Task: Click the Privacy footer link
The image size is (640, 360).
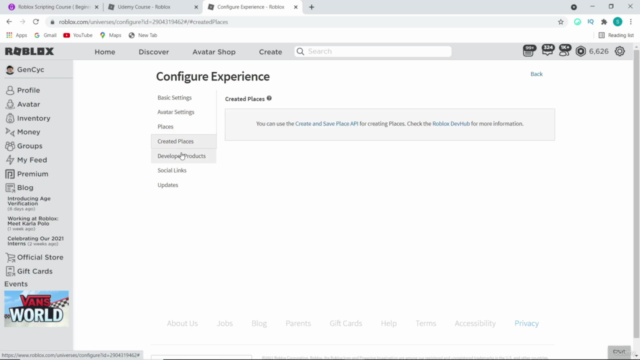Action: pyautogui.click(x=527, y=323)
